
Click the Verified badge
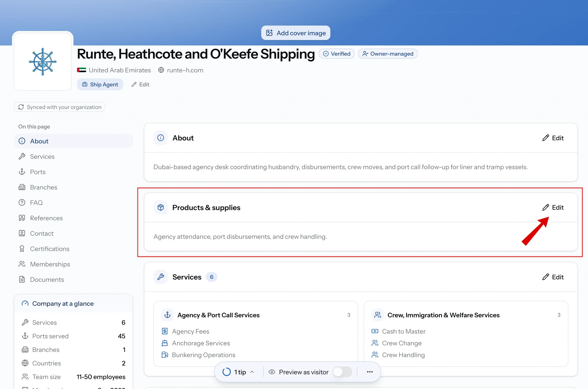pos(337,54)
